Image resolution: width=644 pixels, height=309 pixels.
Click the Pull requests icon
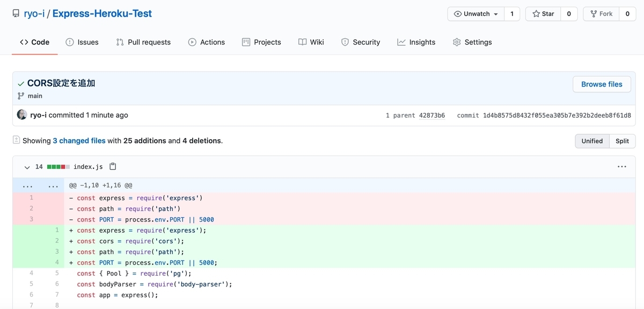(x=120, y=42)
